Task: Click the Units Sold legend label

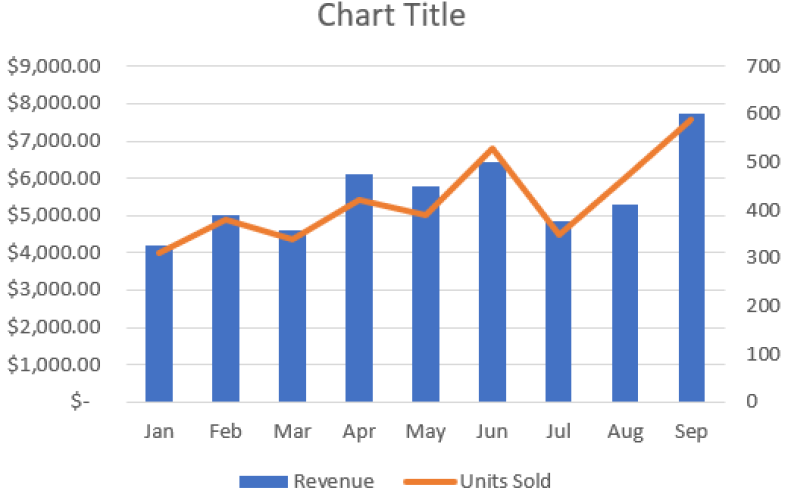Action: point(505,481)
